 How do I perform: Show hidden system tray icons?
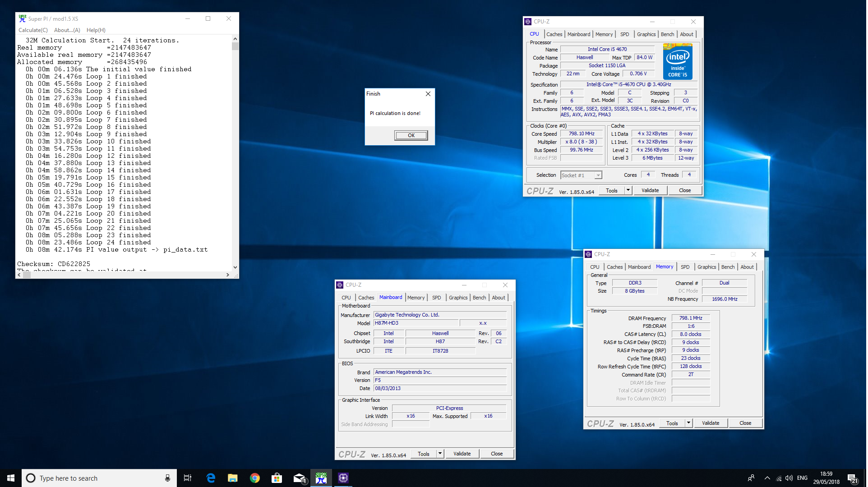click(767, 478)
